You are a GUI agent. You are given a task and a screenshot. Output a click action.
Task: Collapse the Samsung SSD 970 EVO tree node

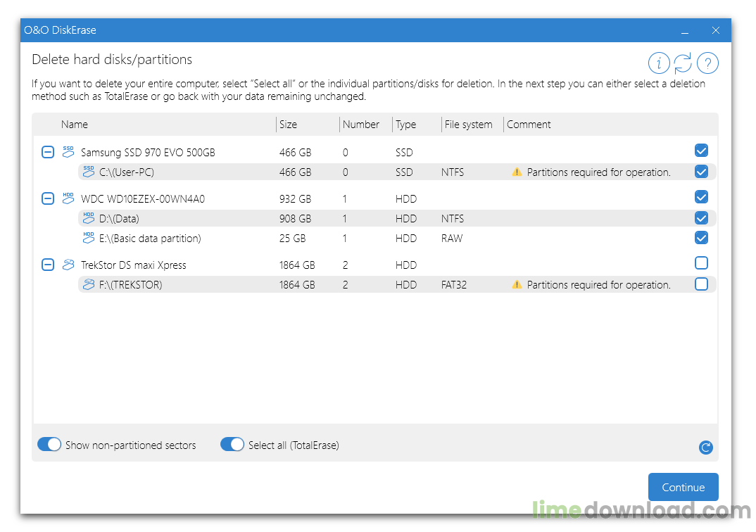tap(48, 152)
